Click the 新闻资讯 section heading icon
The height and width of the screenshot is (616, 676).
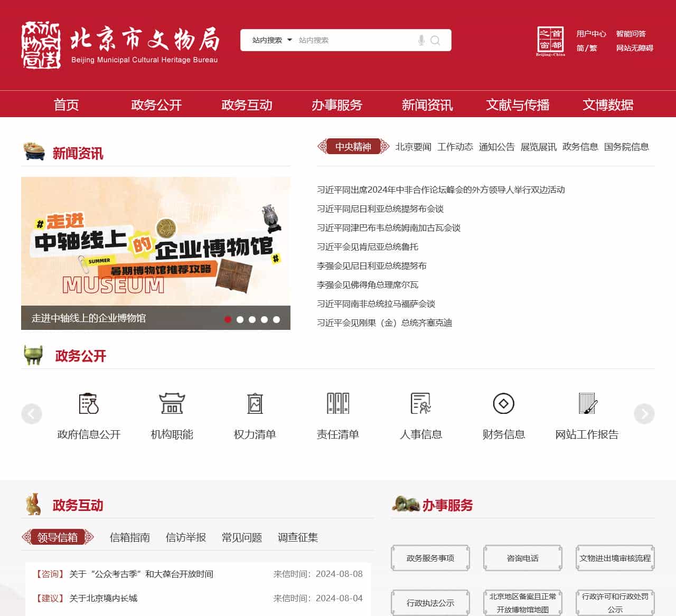tap(34, 151)
